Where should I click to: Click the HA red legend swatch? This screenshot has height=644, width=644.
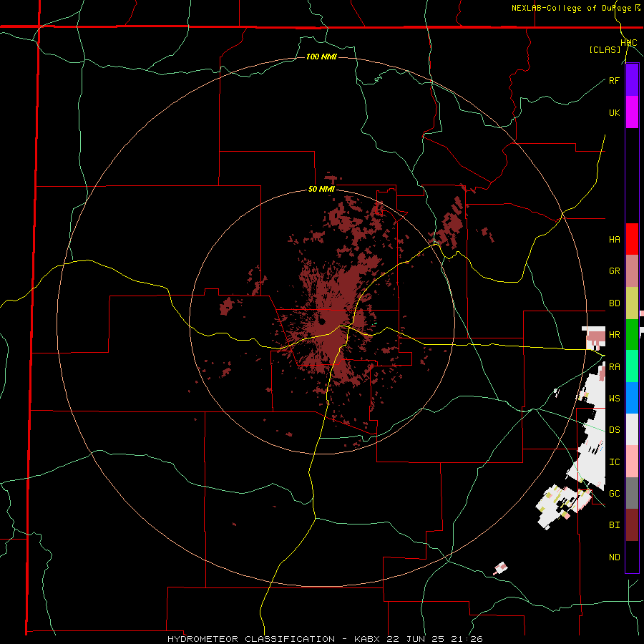[x=632, y=239]
